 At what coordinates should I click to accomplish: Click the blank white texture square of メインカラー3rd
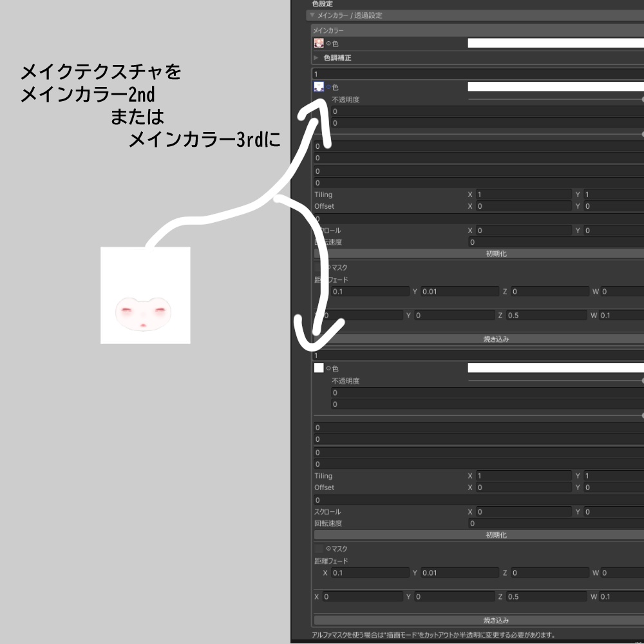(x=318, y=368)
